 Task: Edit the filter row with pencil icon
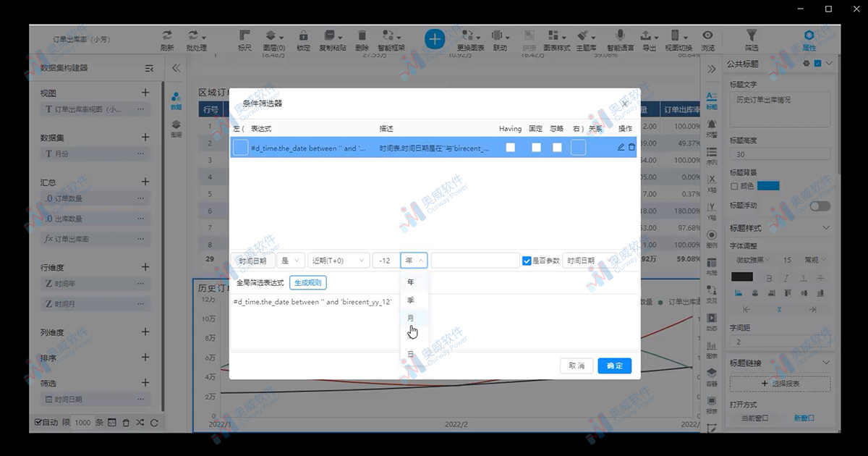tap(621, 147)
